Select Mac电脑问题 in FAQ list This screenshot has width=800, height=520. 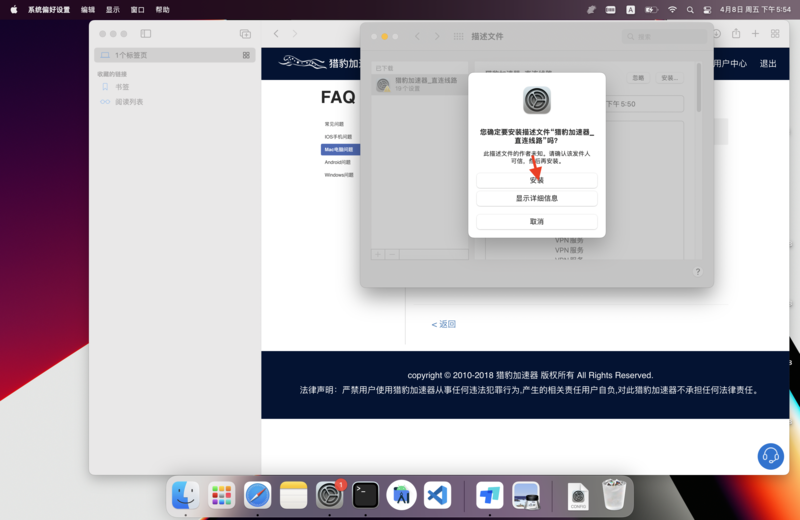tap(339, 150)
